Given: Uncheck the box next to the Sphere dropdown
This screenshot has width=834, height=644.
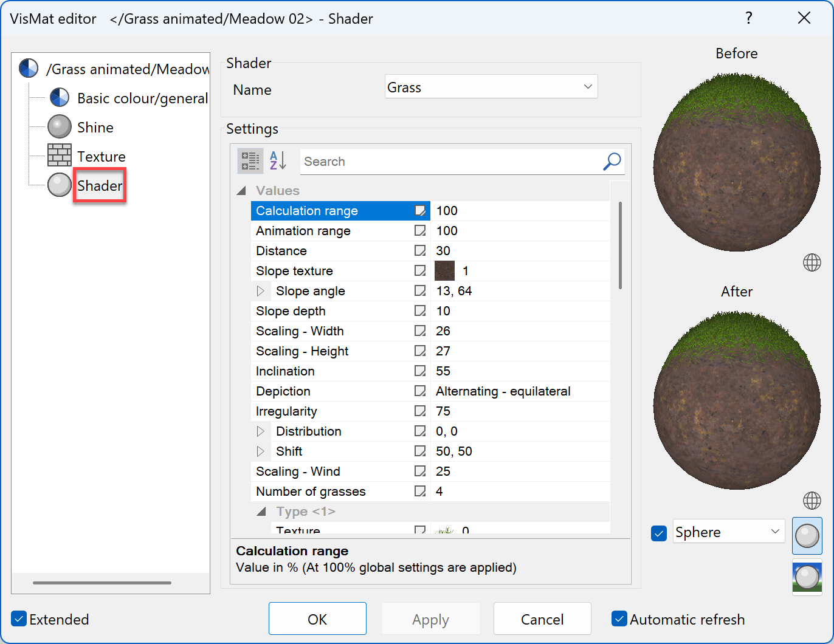Looking at the screenshot, I should 659,533.
